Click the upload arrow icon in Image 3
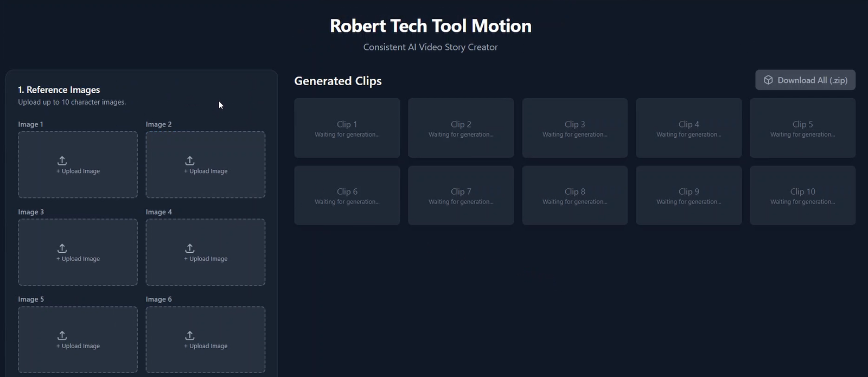The height and width of the screenshot is (377, 868). pyautogui.click(x=62, y=248)
